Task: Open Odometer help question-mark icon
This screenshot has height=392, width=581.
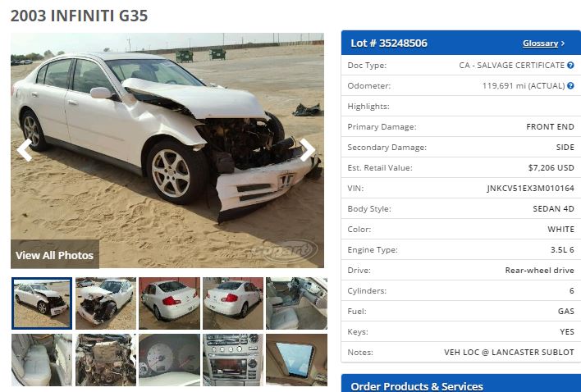Action: click(570, 85)
